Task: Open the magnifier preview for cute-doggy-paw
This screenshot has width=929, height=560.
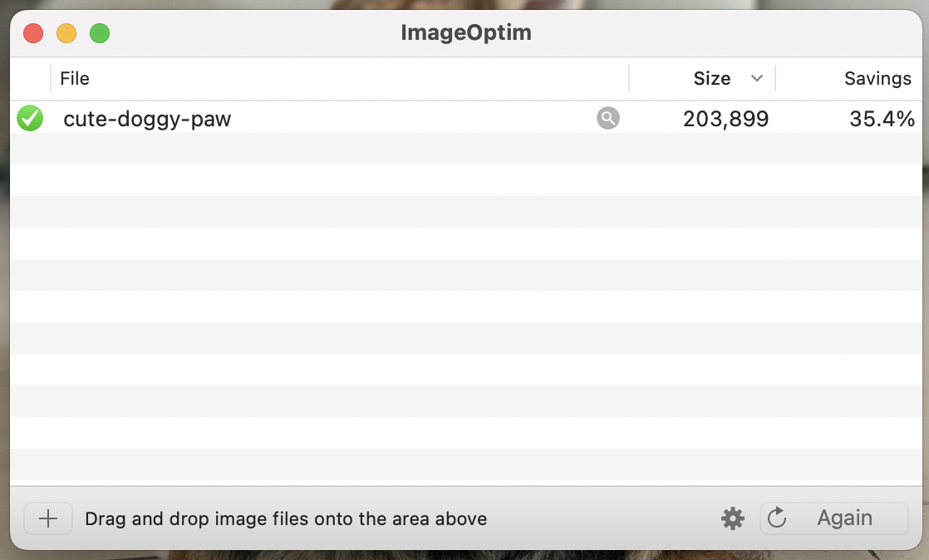Action: click(x=607, y=118)
